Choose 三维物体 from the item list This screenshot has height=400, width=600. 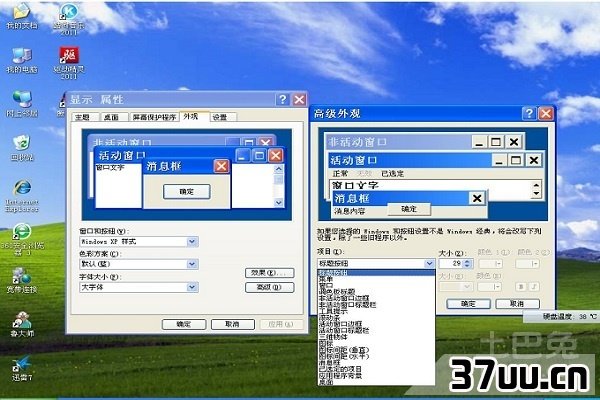pos(377,337)
